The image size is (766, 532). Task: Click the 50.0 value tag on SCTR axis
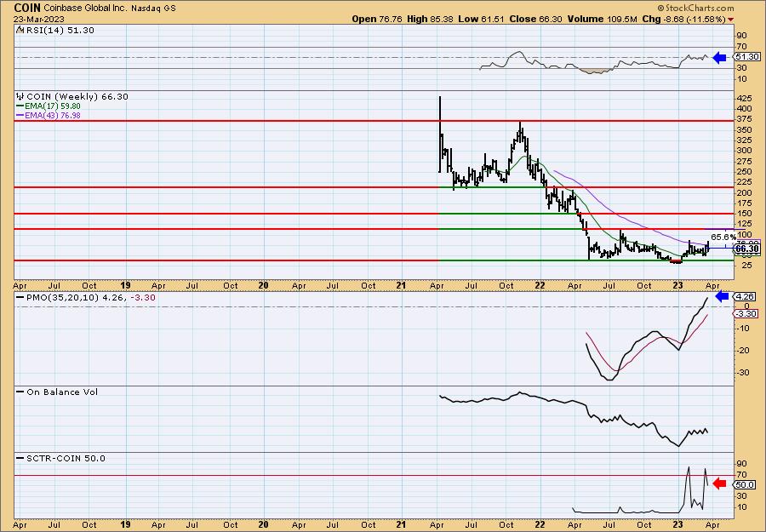point(746,484)
